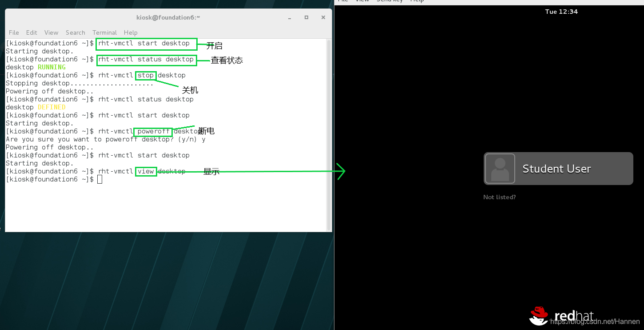The image size is (644, 330).
Task: Maximize the kiosk@foundation6 terminal window
Action: pyautogui.click(x=306, y=17)
